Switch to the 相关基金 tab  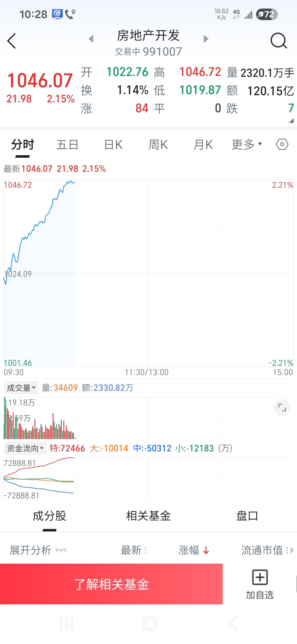click(x=148, y=516)
